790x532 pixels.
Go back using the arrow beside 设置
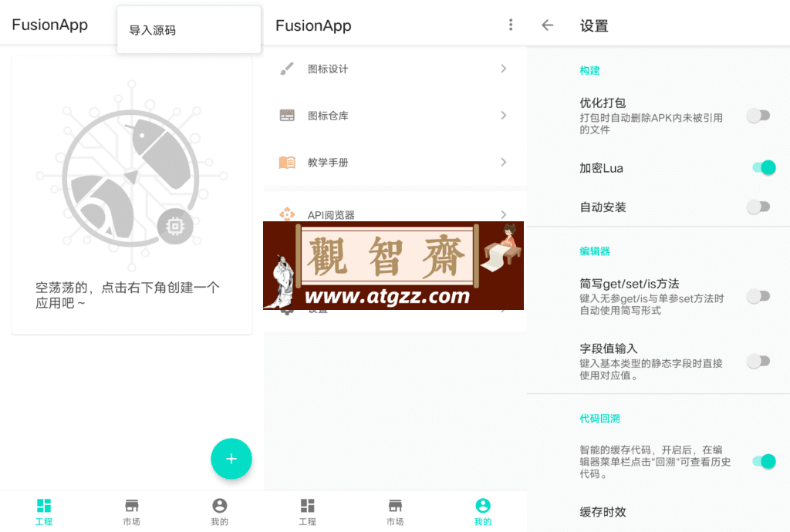click(547, 25)
